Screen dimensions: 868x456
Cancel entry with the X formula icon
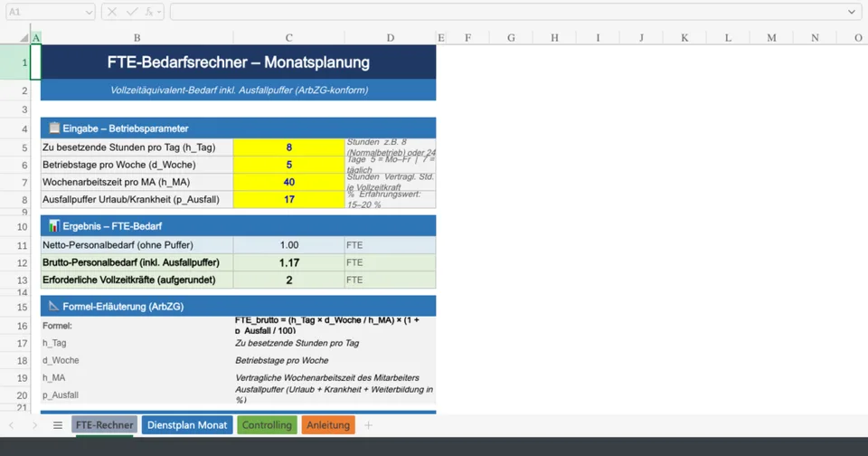tap(112, 12)
